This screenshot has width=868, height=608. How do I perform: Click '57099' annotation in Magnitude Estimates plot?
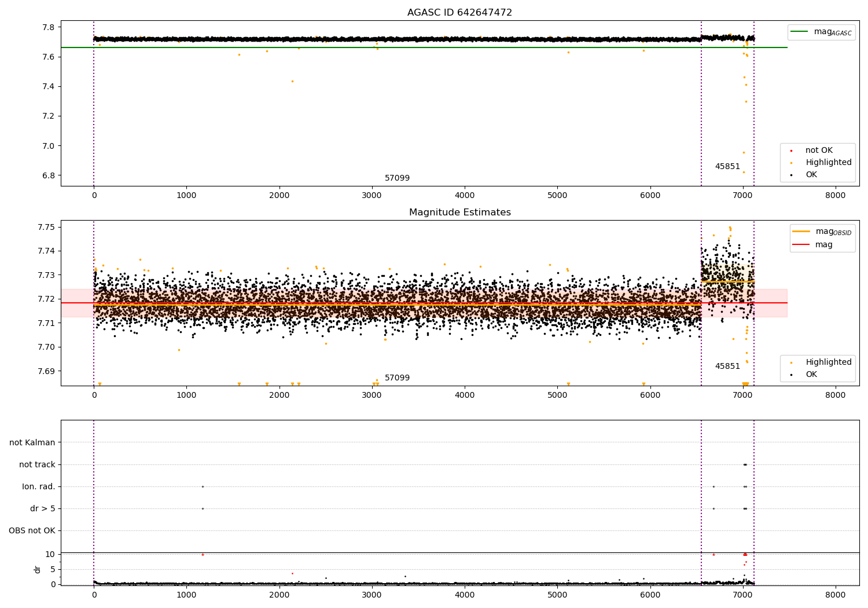pos(397,378)
